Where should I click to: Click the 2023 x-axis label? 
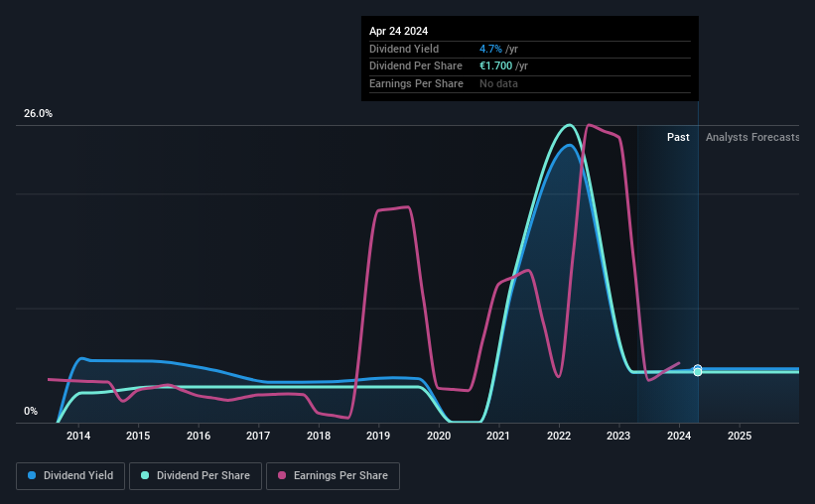tap(618, 436)
